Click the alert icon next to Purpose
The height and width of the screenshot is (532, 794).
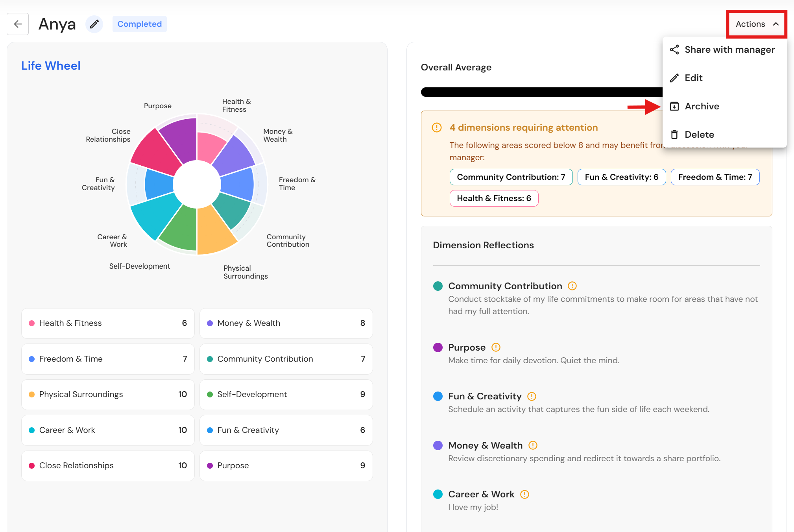point(496,347)
